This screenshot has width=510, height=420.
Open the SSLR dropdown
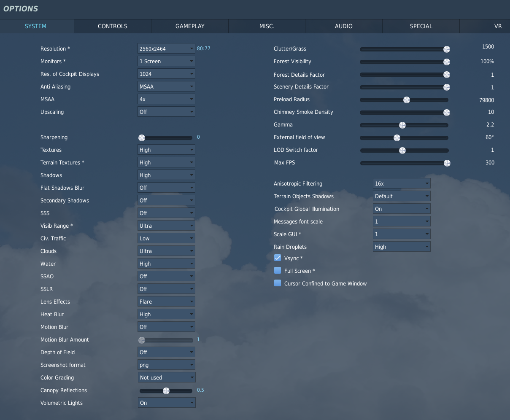(166, 289)
